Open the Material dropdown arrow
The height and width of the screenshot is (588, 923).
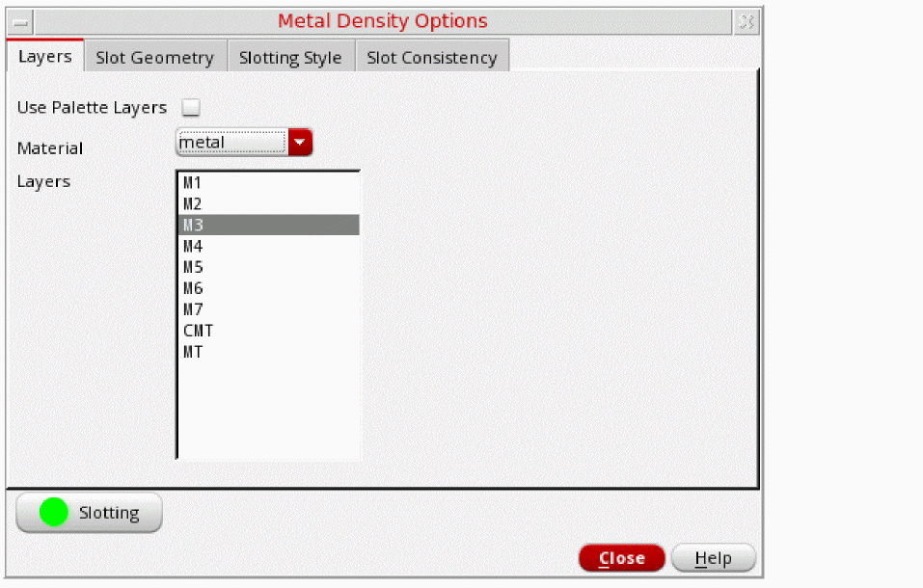click(300, 143)
